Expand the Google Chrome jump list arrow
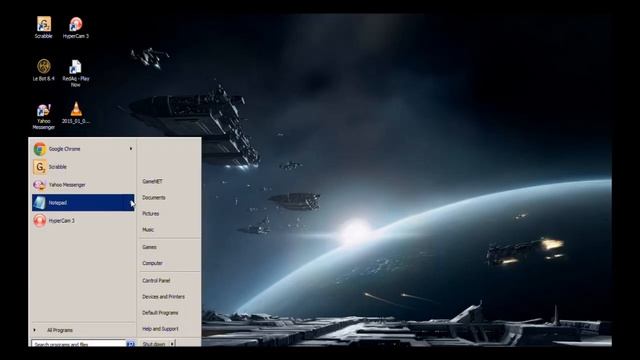 click(x=131, y=149)
